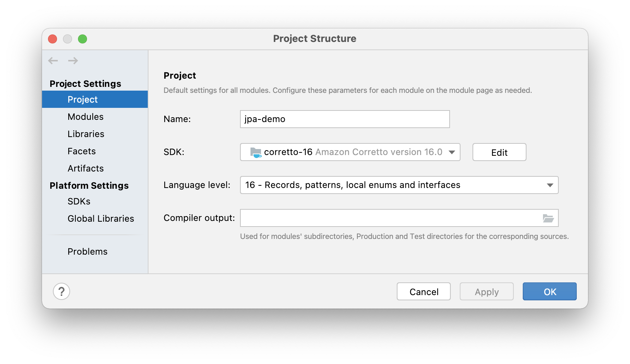The image size is (630, 364).
Task: Click the corretto-16 SDK icon
Action: coord(256,152)
